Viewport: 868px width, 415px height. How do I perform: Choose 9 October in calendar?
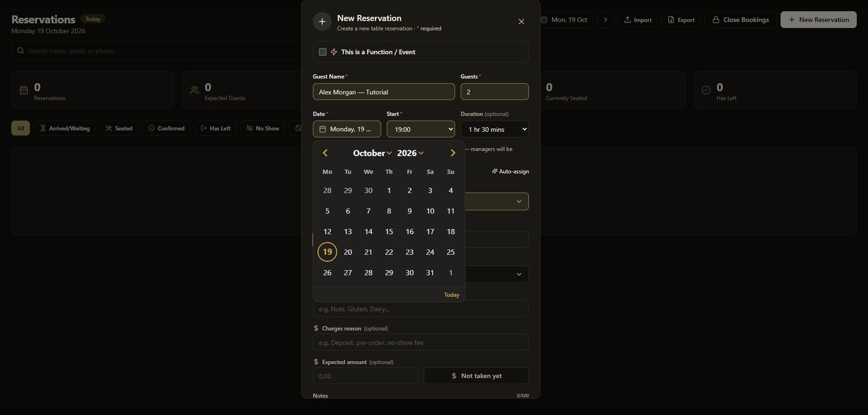coord(410,211)
